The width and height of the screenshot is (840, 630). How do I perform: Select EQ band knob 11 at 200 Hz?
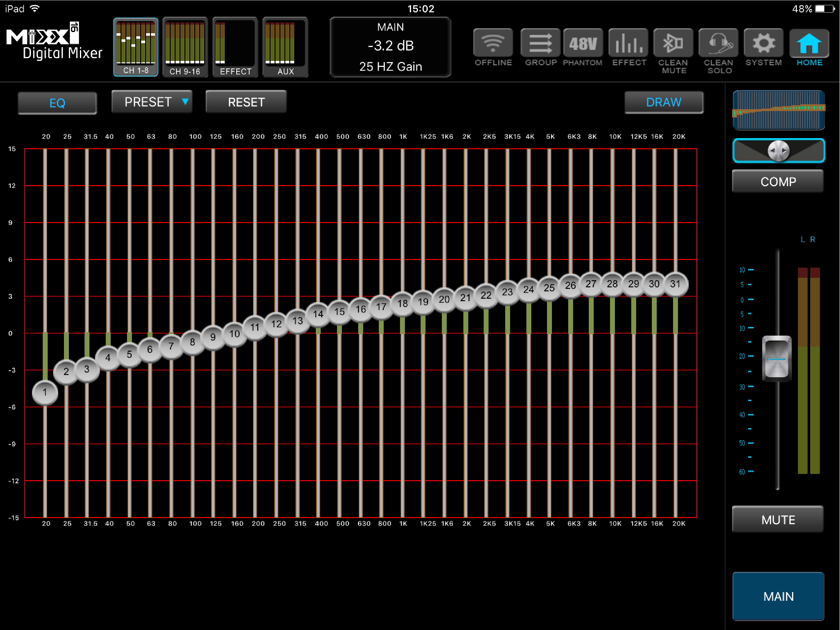tap(255, 327)
